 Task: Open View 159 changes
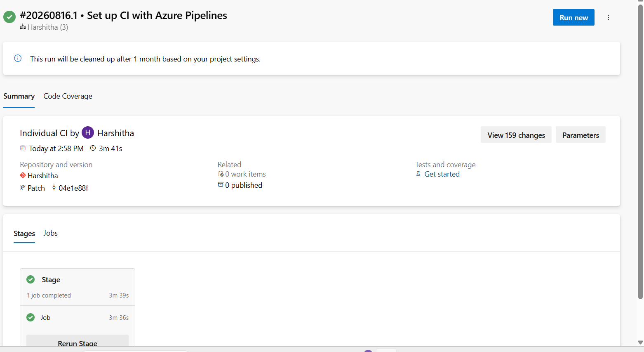pyautogui.click(x=516, y=135)
